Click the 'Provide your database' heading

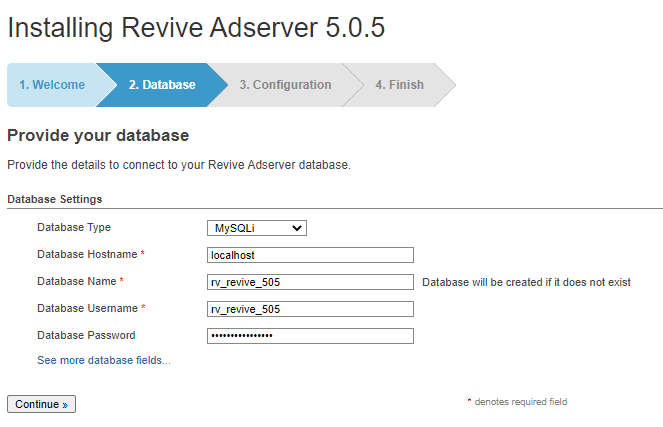coord(98,136)
